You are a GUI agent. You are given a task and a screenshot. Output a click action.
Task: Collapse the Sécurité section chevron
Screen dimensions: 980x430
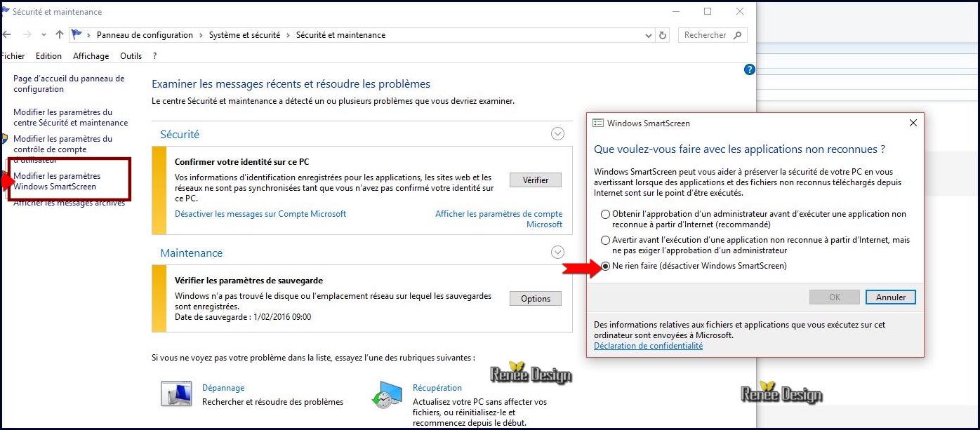(x=557, y=133)
